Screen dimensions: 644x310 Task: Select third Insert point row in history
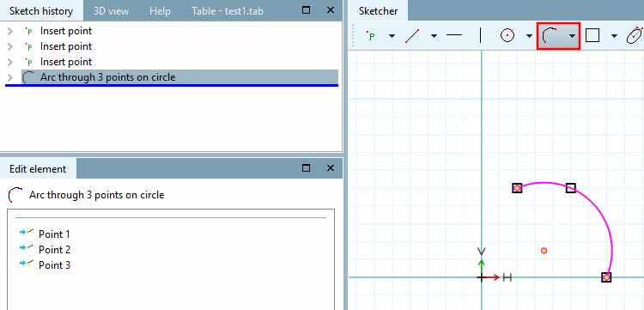tap(180, 62)
